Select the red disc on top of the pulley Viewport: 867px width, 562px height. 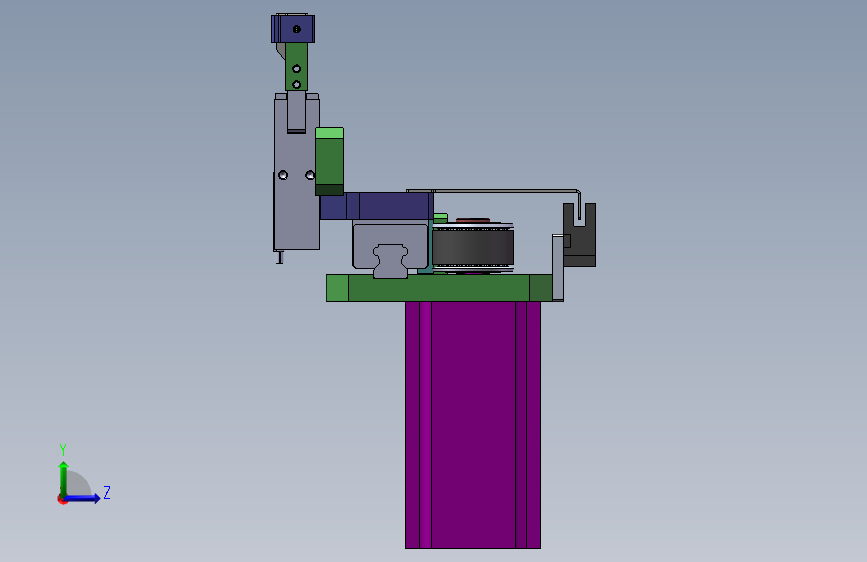(473, 220)
